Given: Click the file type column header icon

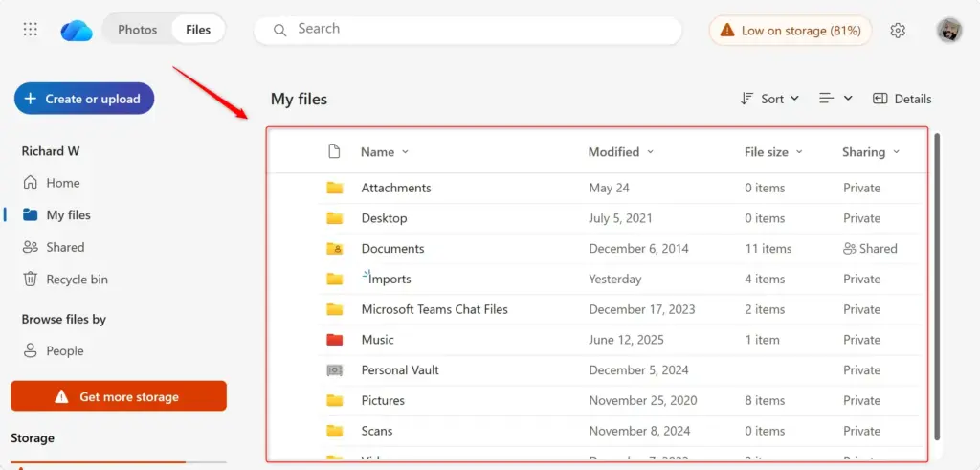Looking at the screenshot, I should [x=334, y=151].
